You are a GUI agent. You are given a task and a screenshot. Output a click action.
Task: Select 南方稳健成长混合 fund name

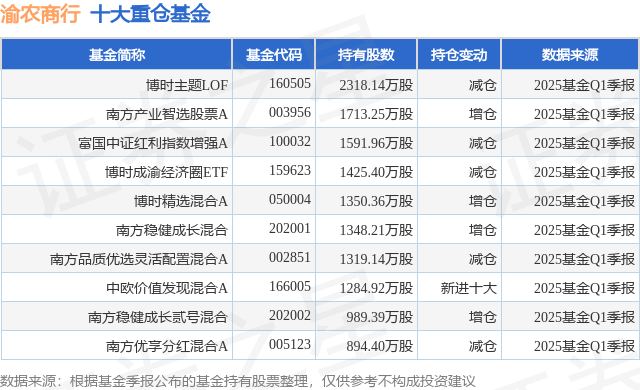coord(172,230)
